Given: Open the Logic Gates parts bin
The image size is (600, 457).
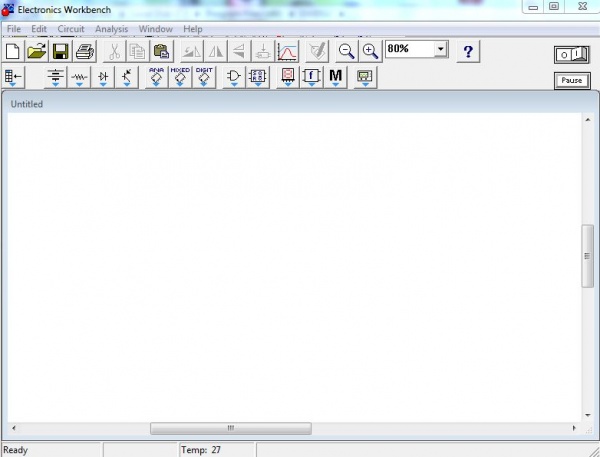Looking at the screenshot, I should point(234,77).
